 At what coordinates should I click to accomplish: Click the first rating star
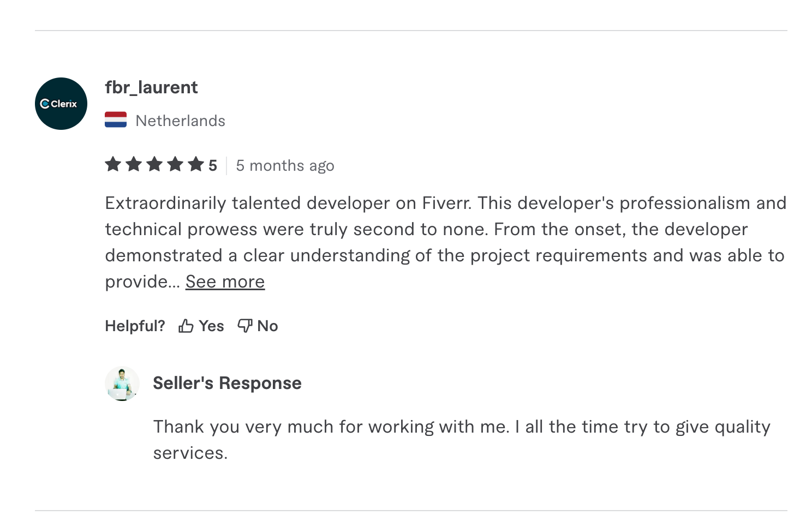pyautogui.click(x=113, y=164)
